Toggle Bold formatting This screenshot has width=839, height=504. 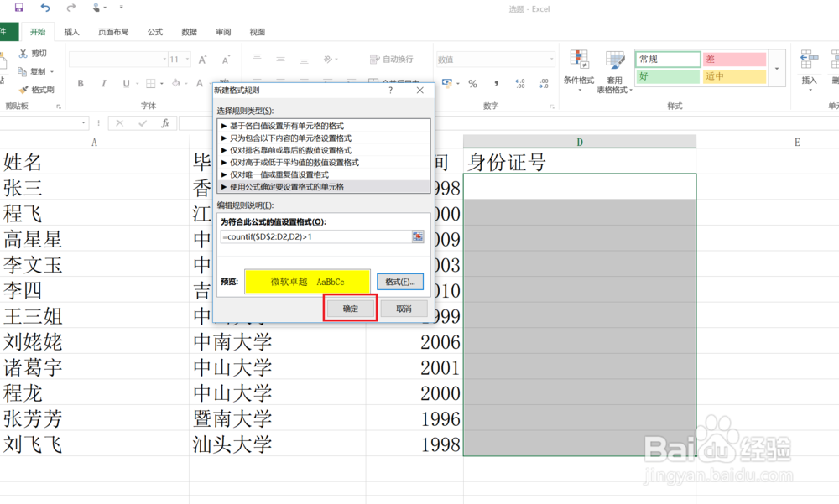click(x=81, y=84)
